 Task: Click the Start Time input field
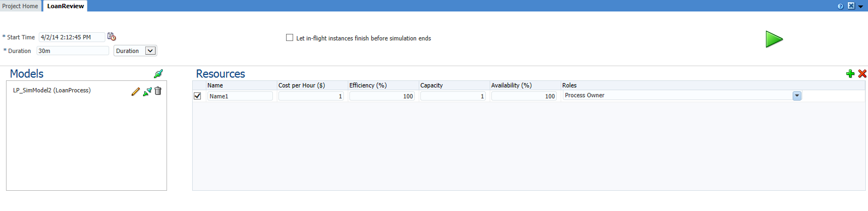(x=72, y=37)
